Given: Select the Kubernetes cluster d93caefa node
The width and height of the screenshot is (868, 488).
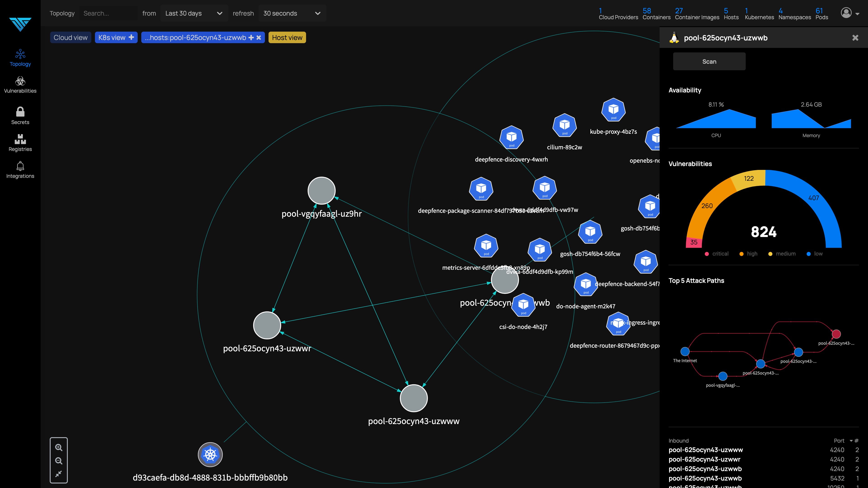Looking at the screenshot, I should click(x=210, y=454).
